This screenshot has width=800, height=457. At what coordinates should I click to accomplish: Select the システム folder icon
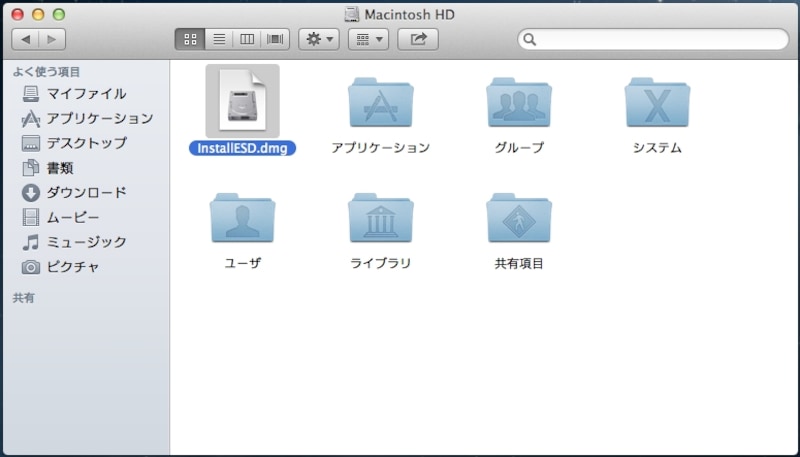point(657,103)
